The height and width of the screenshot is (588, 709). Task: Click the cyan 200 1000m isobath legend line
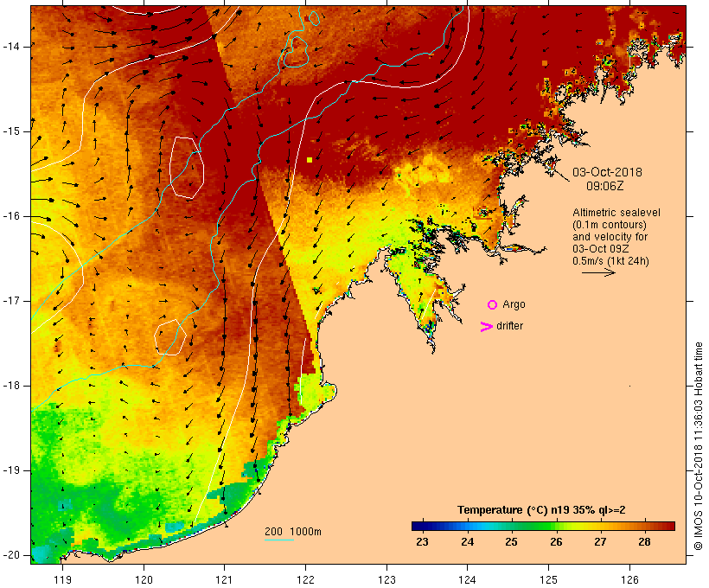279,540
